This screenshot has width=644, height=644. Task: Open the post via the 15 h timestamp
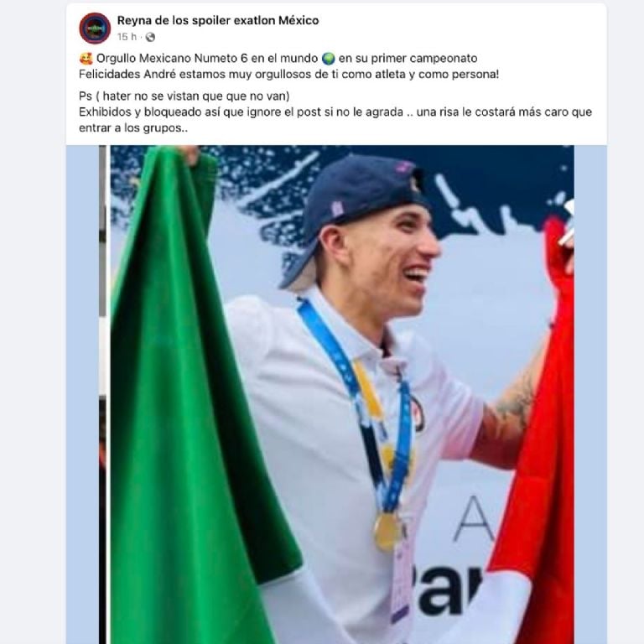(127, 37)
